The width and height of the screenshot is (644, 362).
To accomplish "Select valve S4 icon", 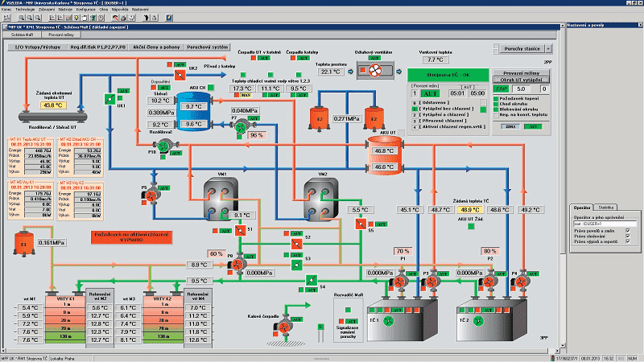I will tap(311, 281).
